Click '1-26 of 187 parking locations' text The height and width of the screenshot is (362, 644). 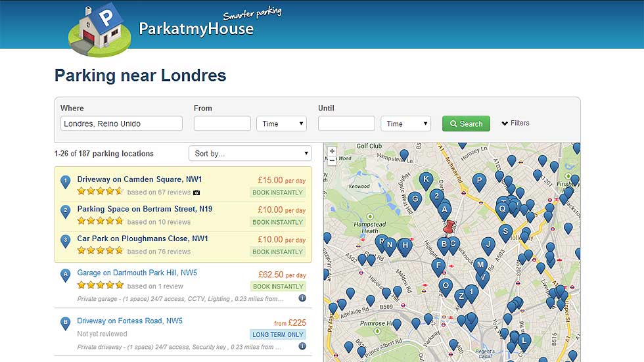[104, 154]
